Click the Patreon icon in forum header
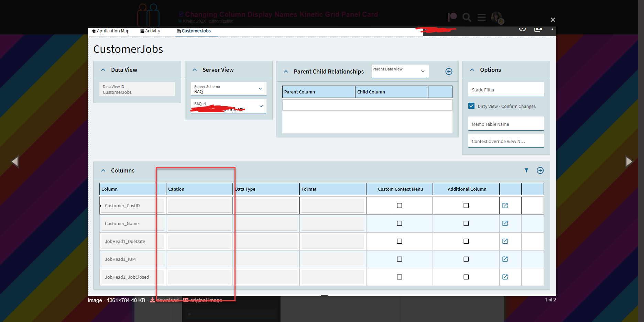644x322 pixels. (x=452, y=17)
